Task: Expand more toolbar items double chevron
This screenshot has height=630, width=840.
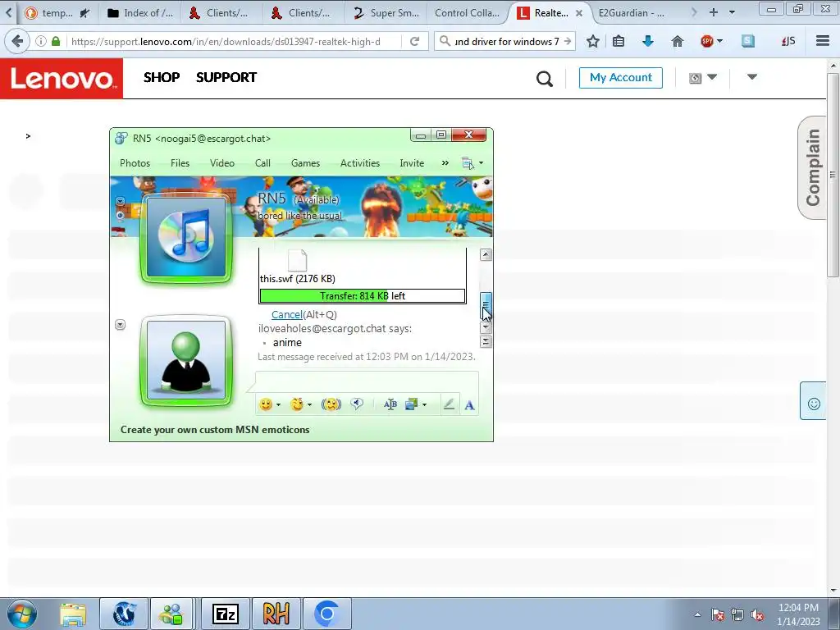Action: 445,163
